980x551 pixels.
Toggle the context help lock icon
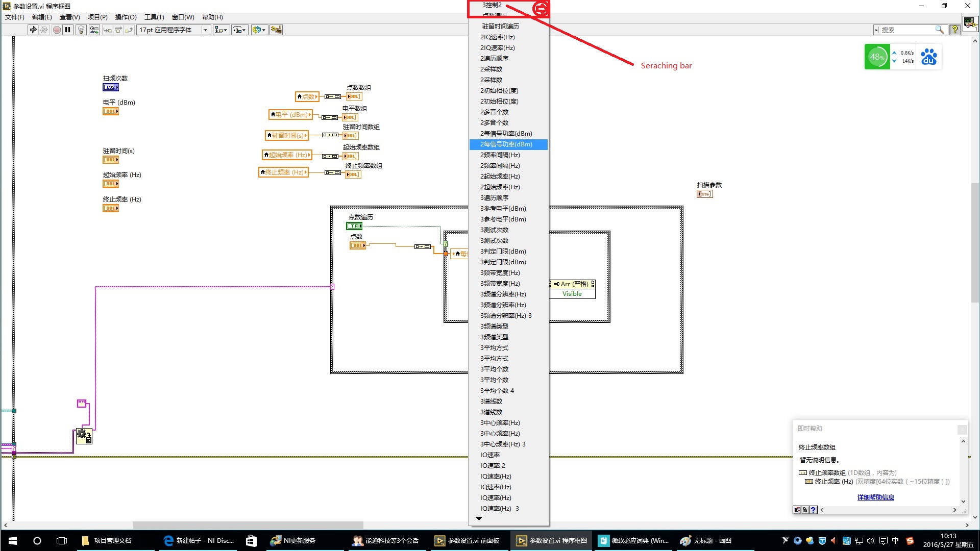click(x=805, y=510)
